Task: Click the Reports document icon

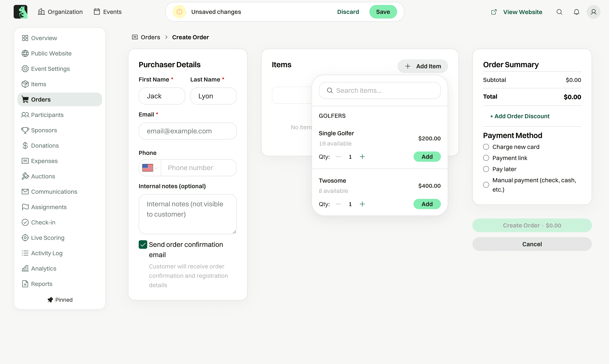Action: [x=25, y=284]
